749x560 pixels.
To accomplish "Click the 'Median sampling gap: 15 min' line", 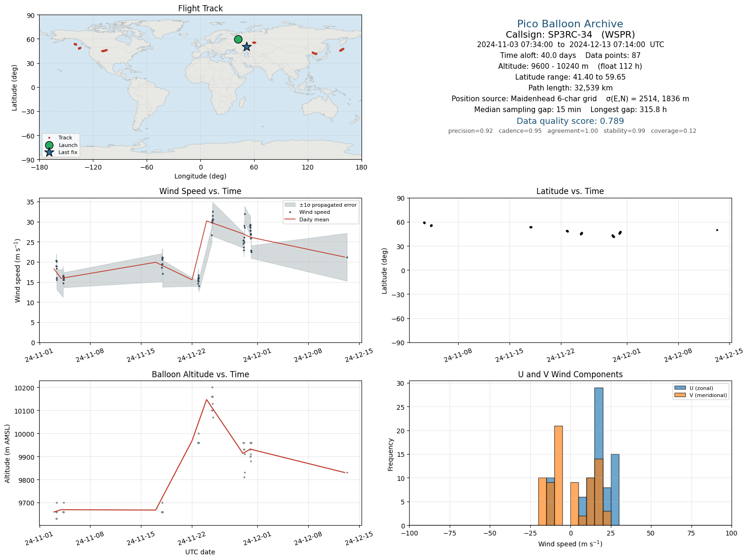I will click(x=570, y=110).
